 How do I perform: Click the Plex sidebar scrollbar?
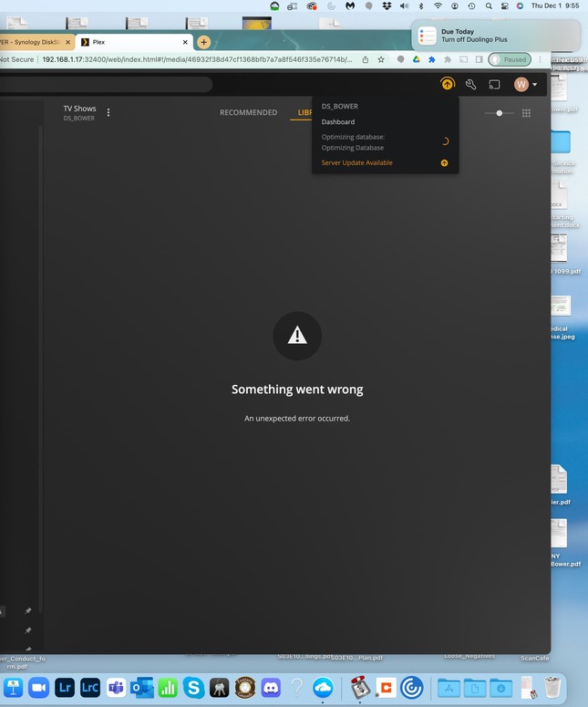point(40,369)
